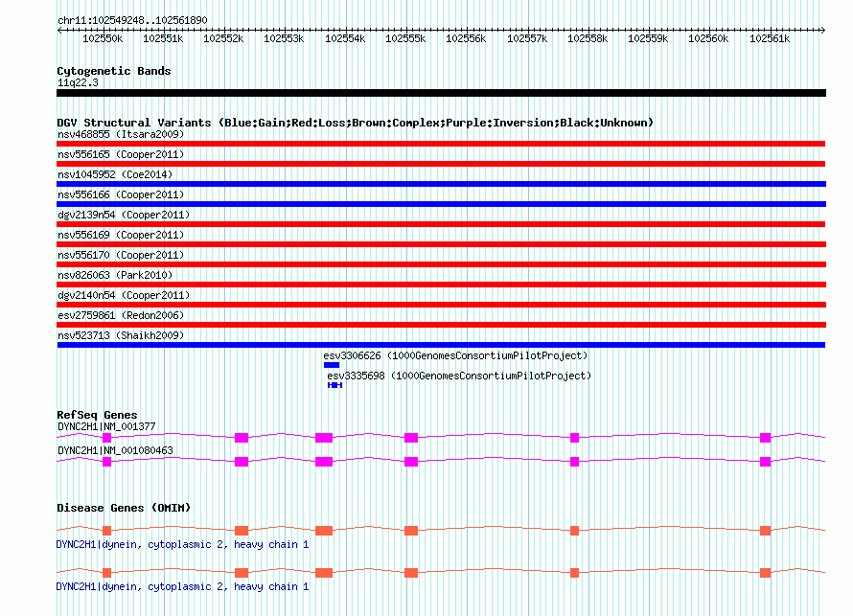Select the red loss bar of nsv556169
The width and height of the screenshot is (853, 616).
[441, 244]
